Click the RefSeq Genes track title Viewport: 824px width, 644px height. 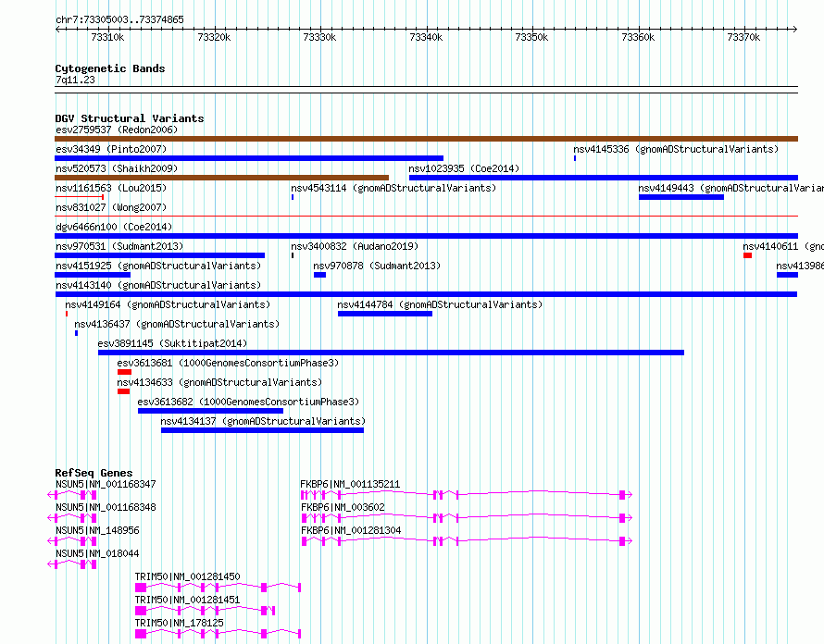click(94, 473)
